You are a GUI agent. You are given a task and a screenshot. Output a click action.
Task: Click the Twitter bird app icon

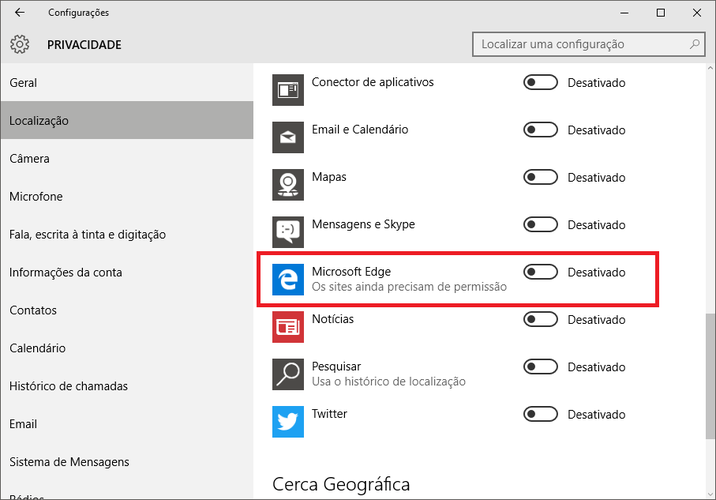[x=288, y=421]
